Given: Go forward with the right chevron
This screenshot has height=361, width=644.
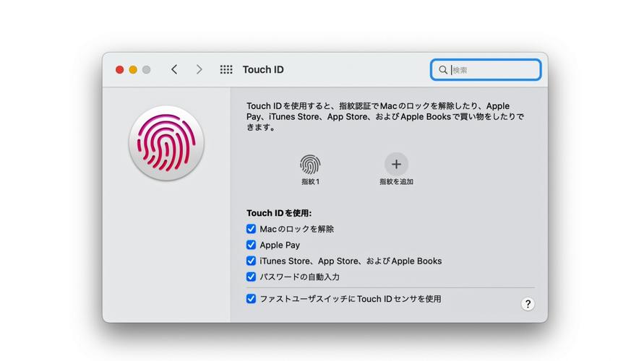Looking at the screenshot, I should pos(199,70).
